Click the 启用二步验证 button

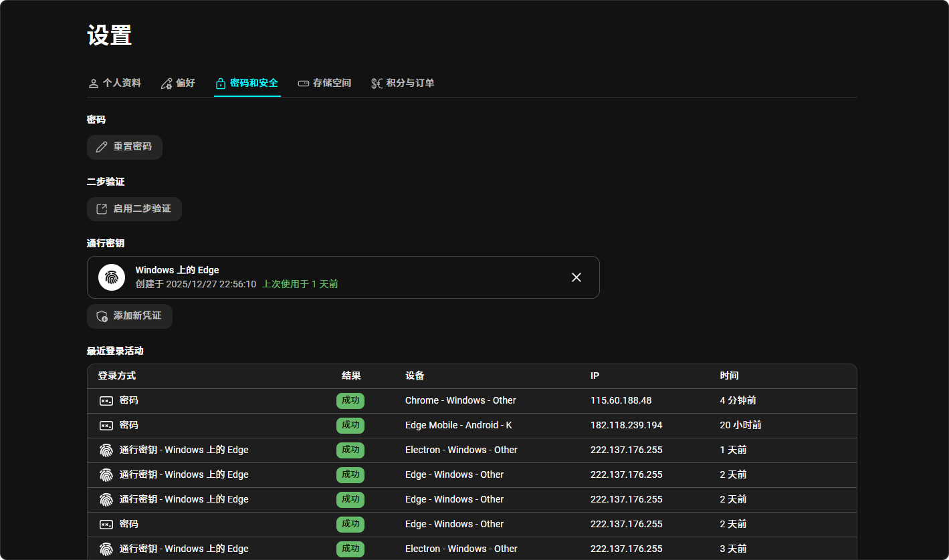(134, 209)
